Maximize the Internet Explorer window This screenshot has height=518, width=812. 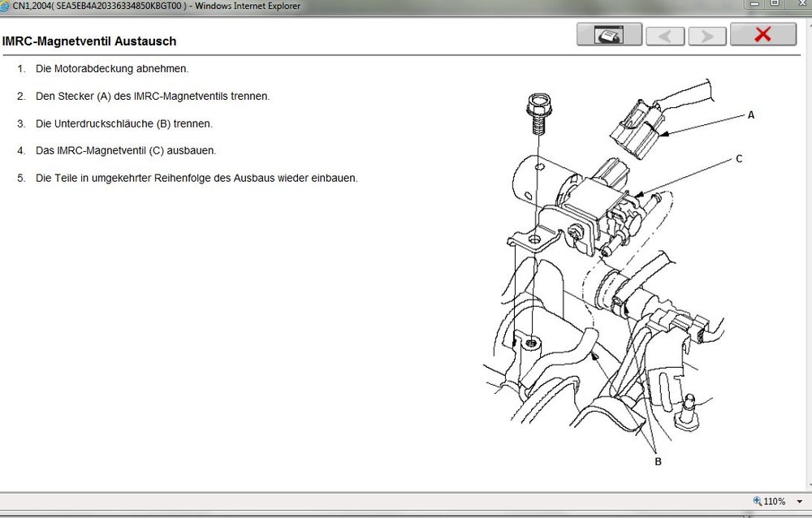click(774, 4)
